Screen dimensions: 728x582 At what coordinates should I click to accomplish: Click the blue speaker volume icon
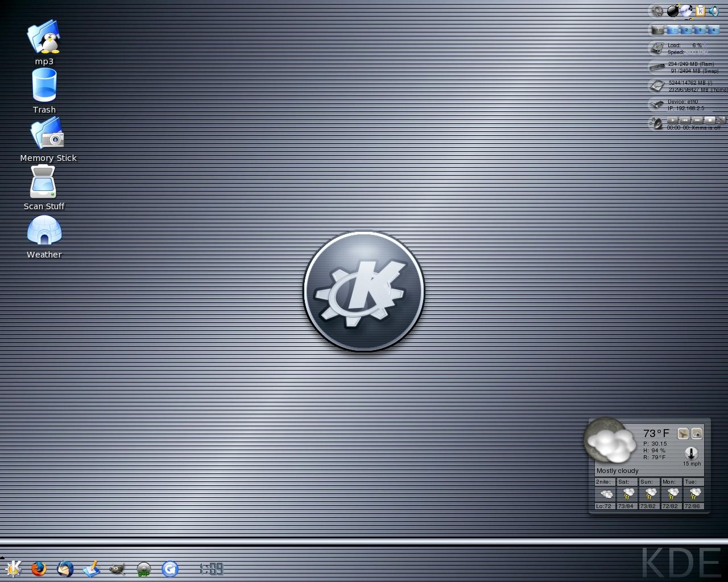point(714,11)
